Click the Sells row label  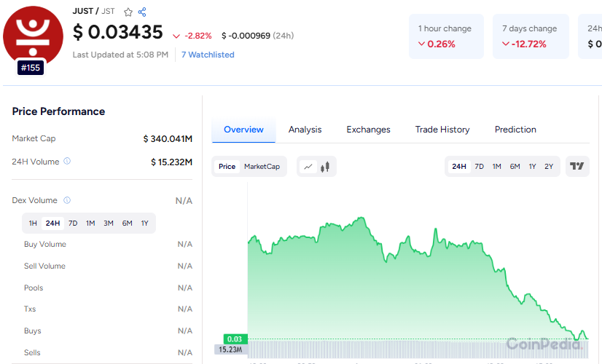click(32, 353)
